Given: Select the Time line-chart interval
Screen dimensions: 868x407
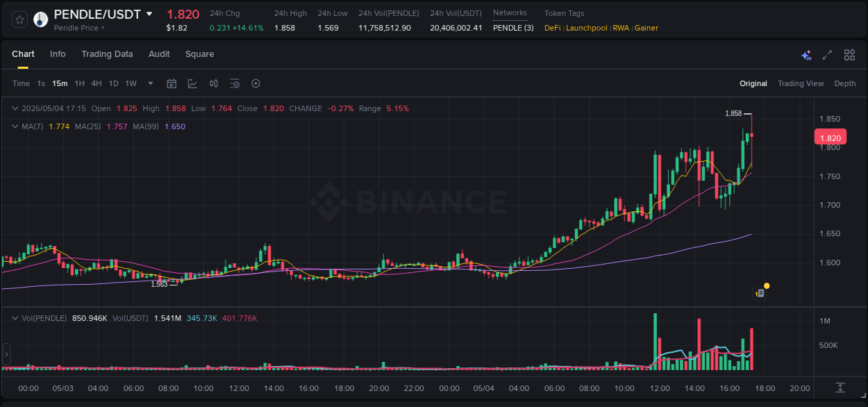Looking at the screenshot, I should (21, 83).
